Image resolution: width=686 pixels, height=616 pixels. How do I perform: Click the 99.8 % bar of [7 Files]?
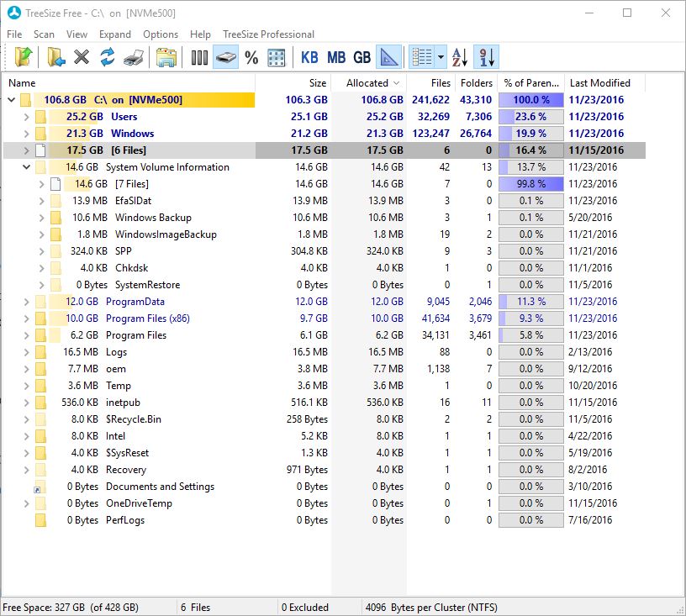point(531,183)
